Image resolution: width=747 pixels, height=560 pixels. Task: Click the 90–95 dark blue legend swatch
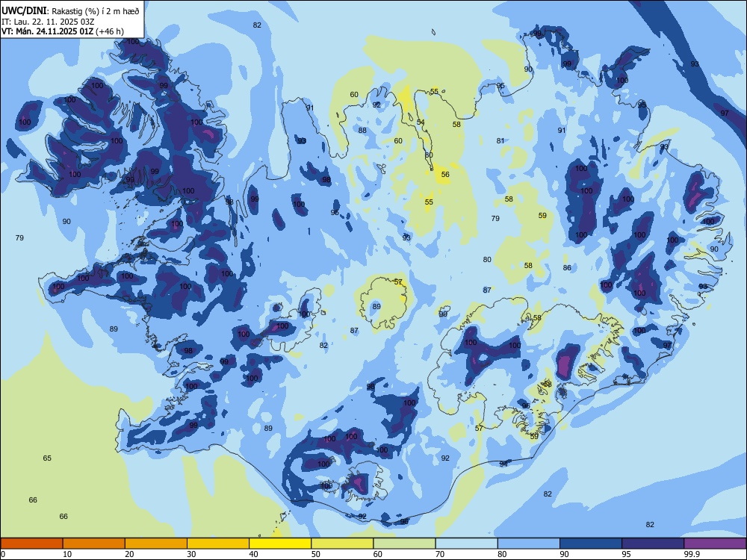click(591, 544)
